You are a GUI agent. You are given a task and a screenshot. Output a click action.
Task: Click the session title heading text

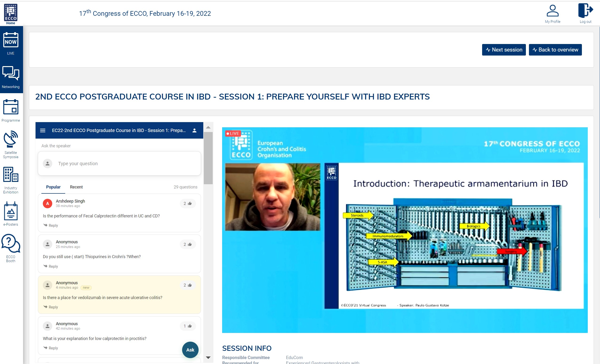coord(232,97)
